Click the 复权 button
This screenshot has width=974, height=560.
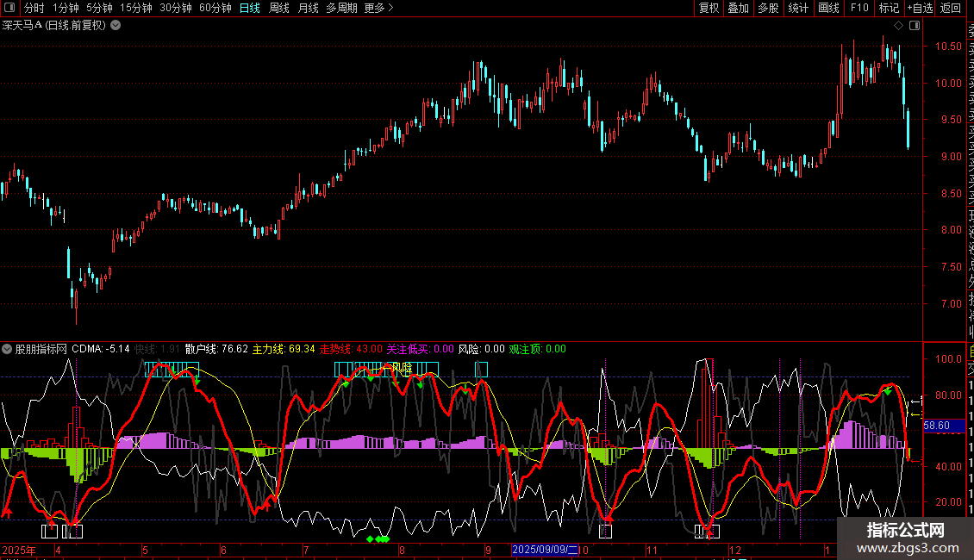pos(709,8)
